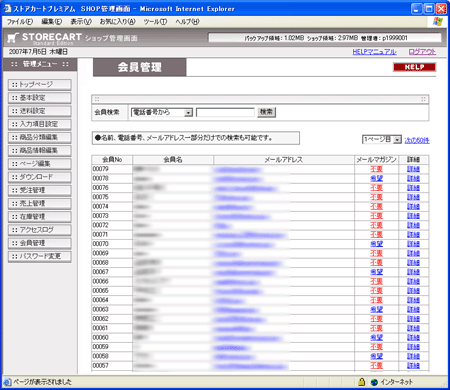Click the page-loaded icon in status bar
This screenshot has height=390, width=450.
pos(7,382)
